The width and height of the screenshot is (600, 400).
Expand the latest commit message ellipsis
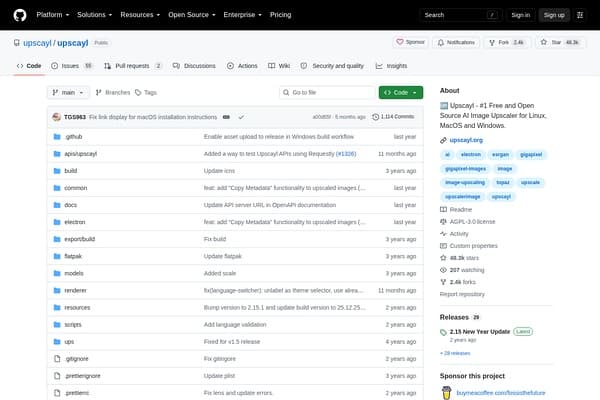[x=226, y=117]
